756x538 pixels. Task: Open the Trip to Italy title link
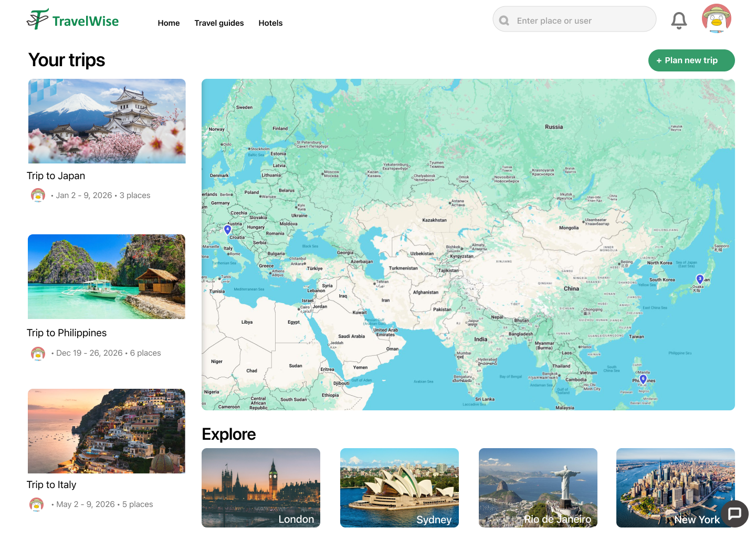pos(51,485)
